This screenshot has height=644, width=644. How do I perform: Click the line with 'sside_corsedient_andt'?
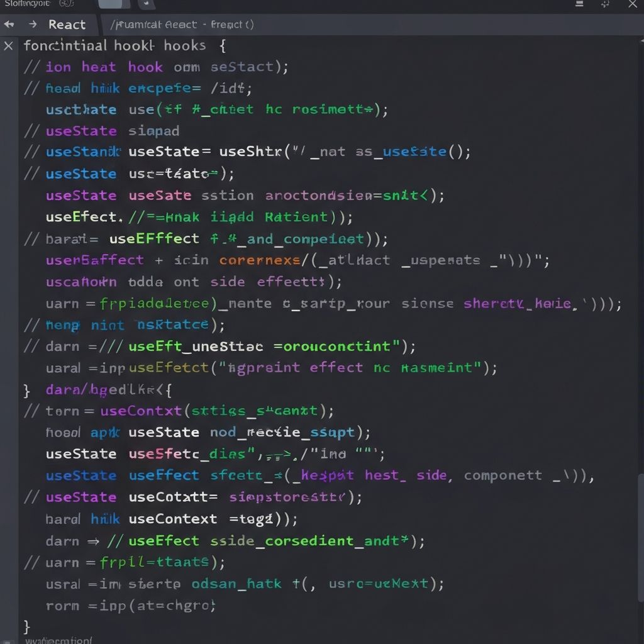pos(235,541)
